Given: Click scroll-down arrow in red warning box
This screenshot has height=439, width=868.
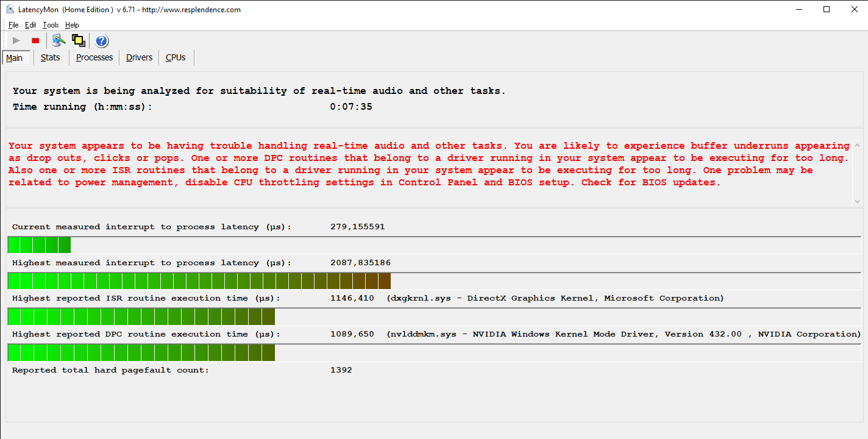Looking at the screenshot, I should pos(858,201).
